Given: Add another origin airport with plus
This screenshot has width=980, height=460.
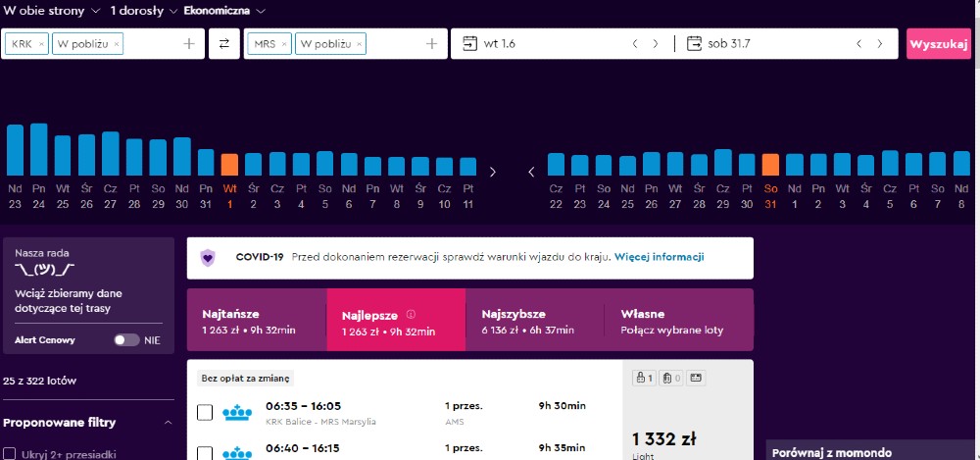Looking at the screenshot, I should click(x=189, y=44).
